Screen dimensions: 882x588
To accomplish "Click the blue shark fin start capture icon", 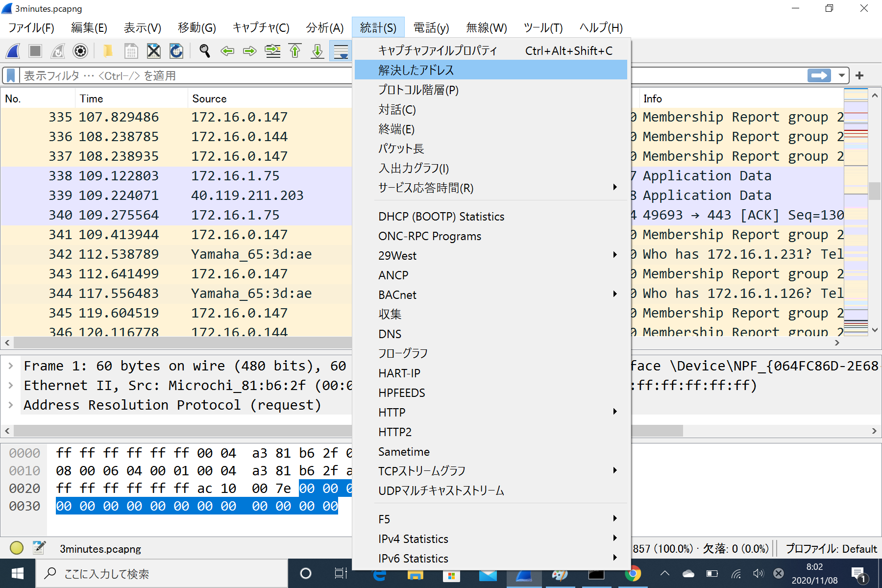I will pyautogui.click(x=13, y=51).
